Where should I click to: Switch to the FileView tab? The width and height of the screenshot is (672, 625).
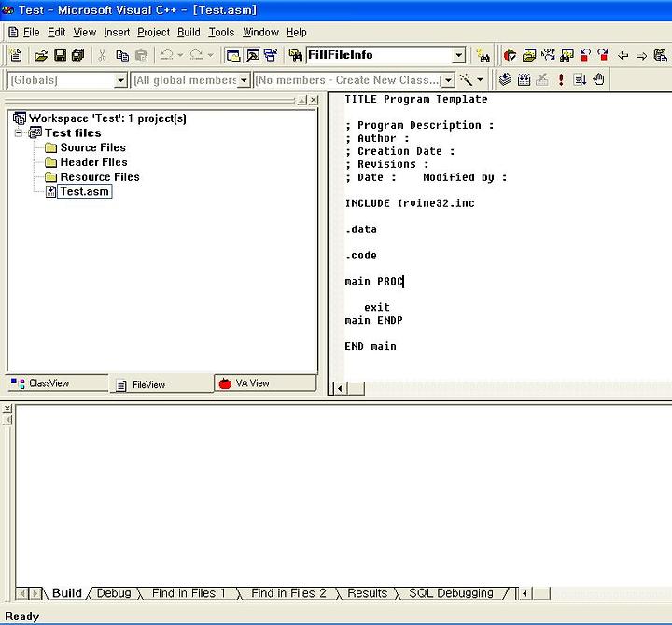coord(161,384)
